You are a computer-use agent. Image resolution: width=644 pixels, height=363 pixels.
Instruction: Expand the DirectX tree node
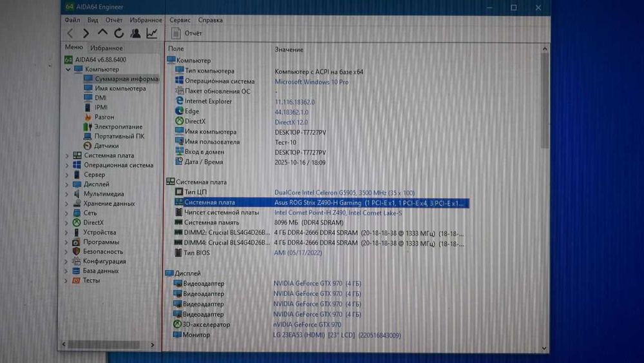[67, 223]
